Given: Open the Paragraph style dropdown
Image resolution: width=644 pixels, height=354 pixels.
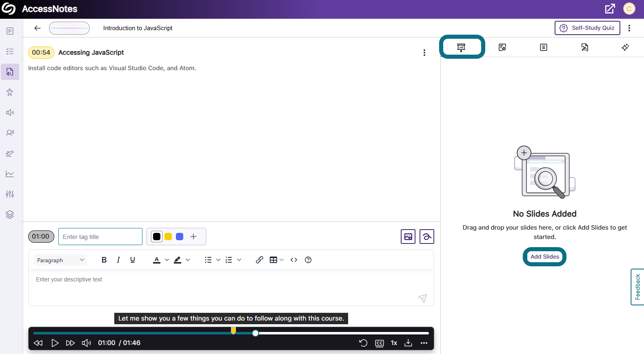Looking at the screenshot, I should 60,260.
